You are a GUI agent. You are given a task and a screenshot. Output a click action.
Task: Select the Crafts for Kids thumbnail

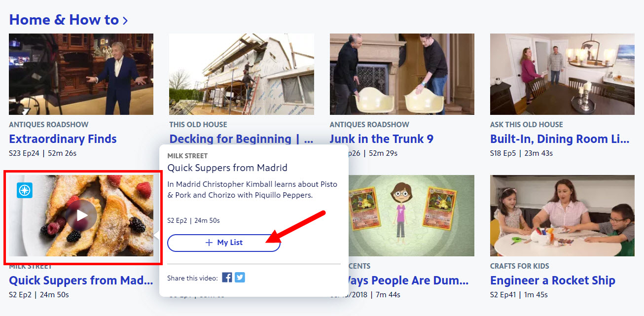tap(562, 215)
